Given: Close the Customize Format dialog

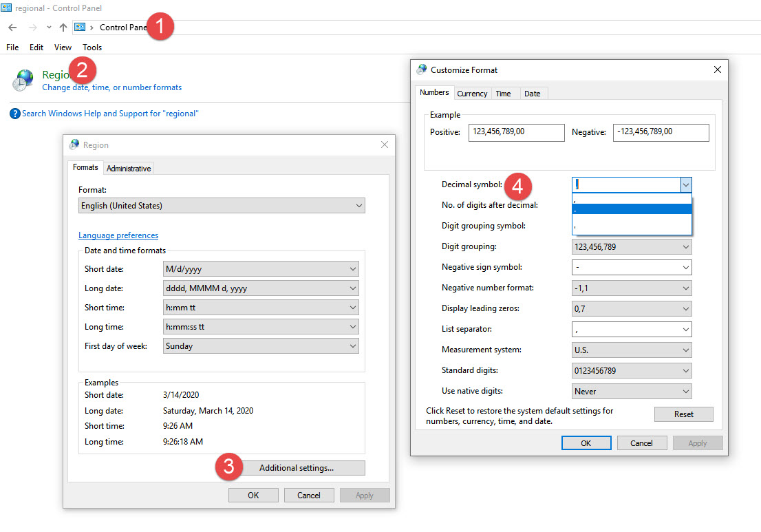Looking at the screenshot, I should tap(718, 70).
